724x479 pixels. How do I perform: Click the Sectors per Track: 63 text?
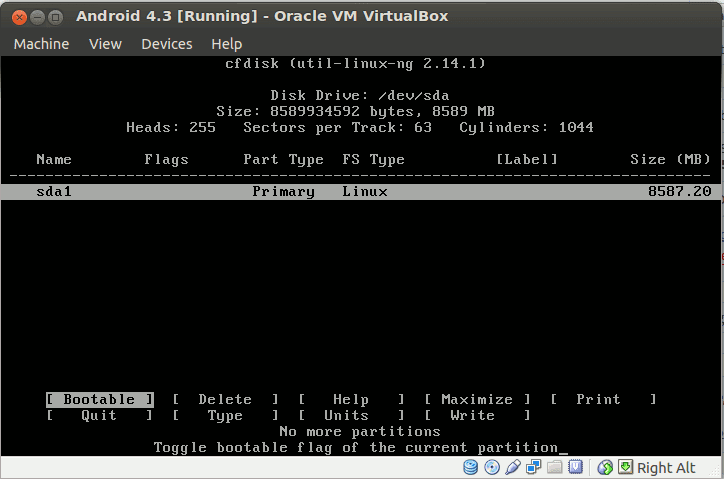point(338,127)
